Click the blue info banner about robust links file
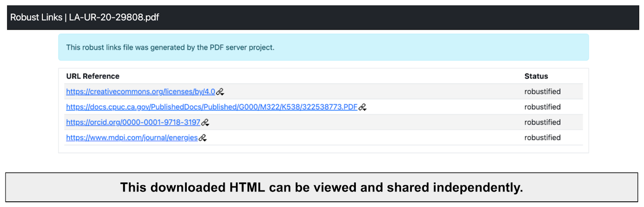 324,47
